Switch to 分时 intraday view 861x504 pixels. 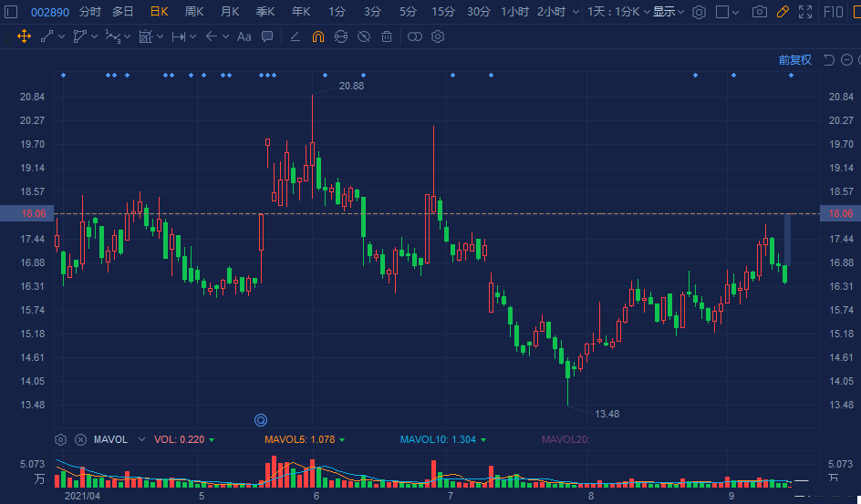coord(90,12)
